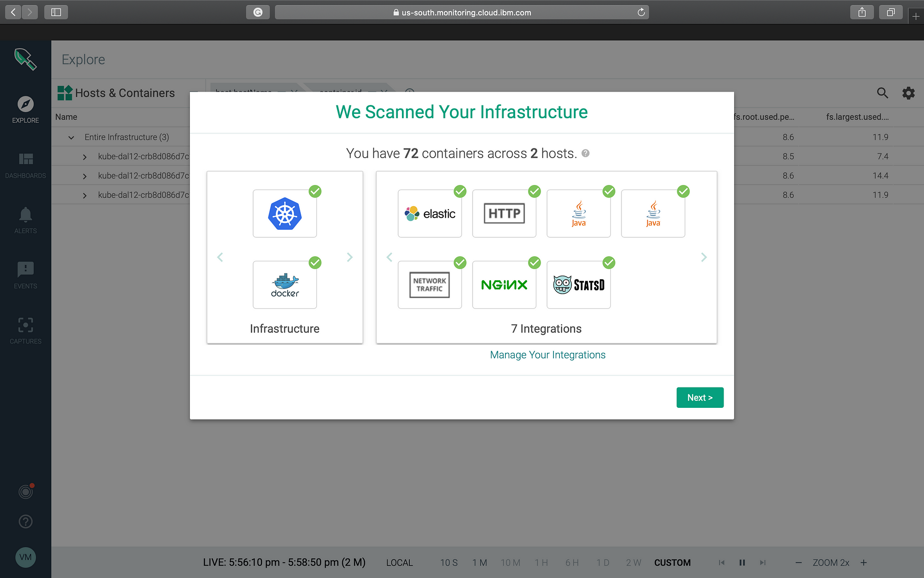Select the 6 H time range

pos(572,563)
